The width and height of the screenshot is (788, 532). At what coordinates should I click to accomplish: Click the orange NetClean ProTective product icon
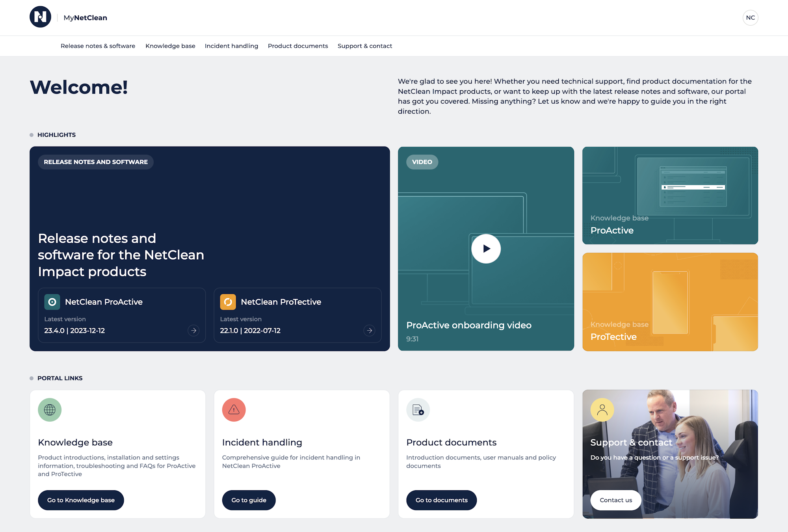click(x=228, y=302)
